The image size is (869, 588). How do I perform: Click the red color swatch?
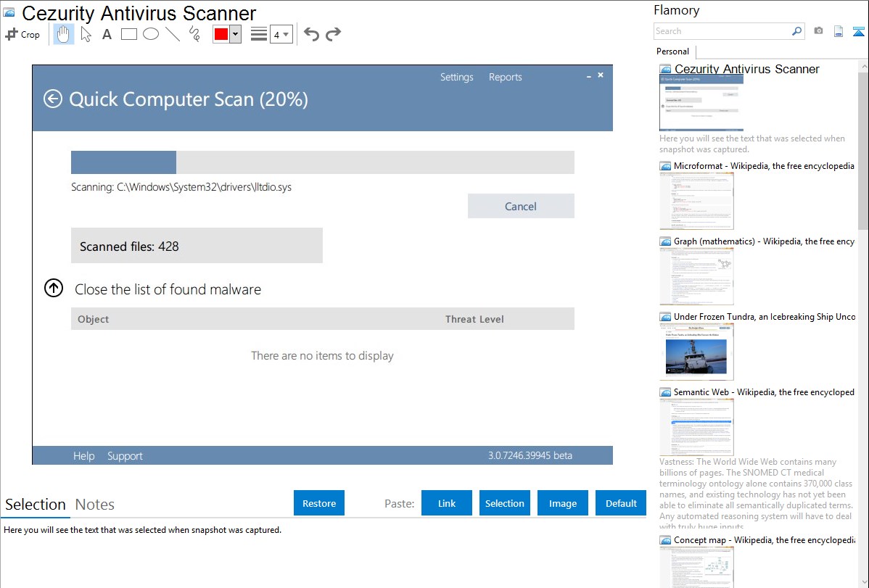221,34
